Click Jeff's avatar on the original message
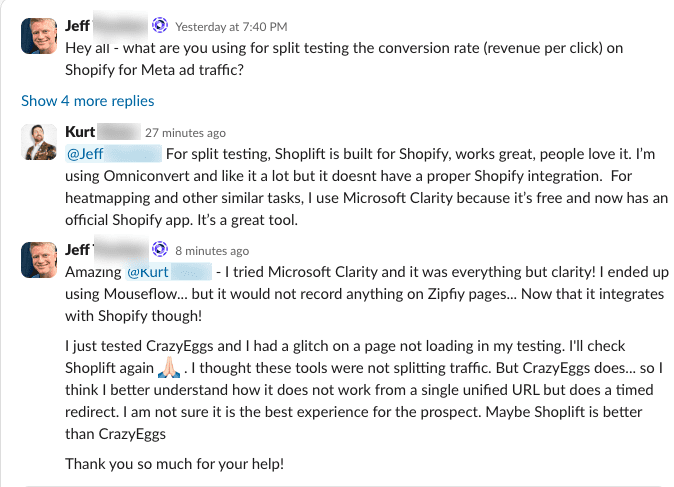The height and width of the screenshot is (487, 674). pos(38,36)
